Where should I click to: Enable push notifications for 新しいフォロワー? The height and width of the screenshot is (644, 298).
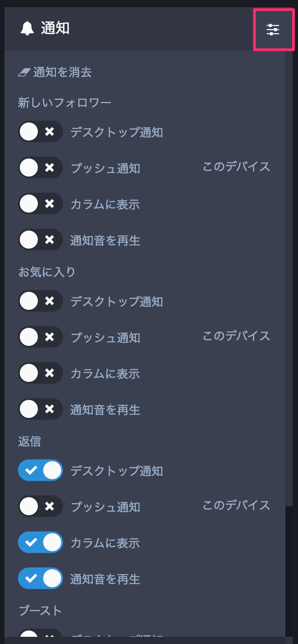click(x=41, y=168)
